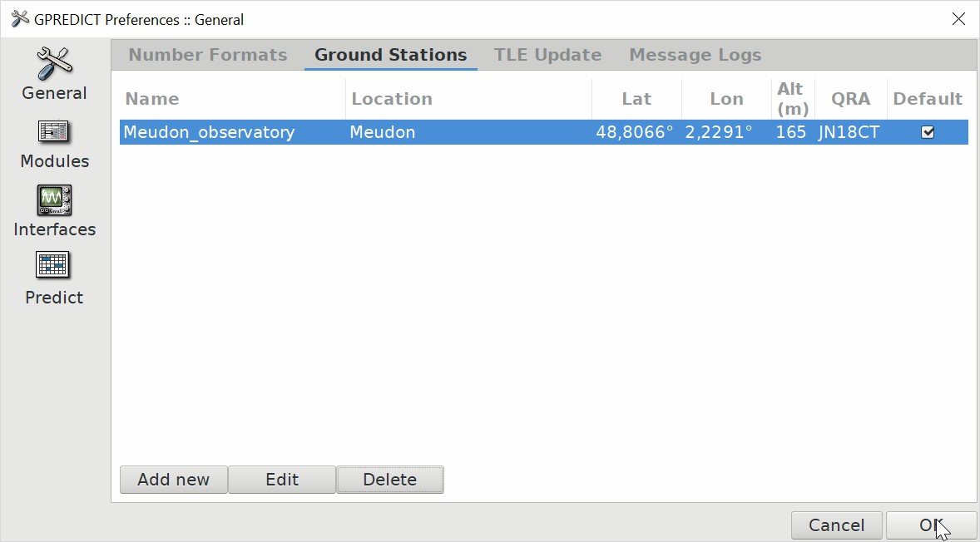Screen dimensions: 980x542
Task: Sort by the Location column header
Action: click(468, 99)
